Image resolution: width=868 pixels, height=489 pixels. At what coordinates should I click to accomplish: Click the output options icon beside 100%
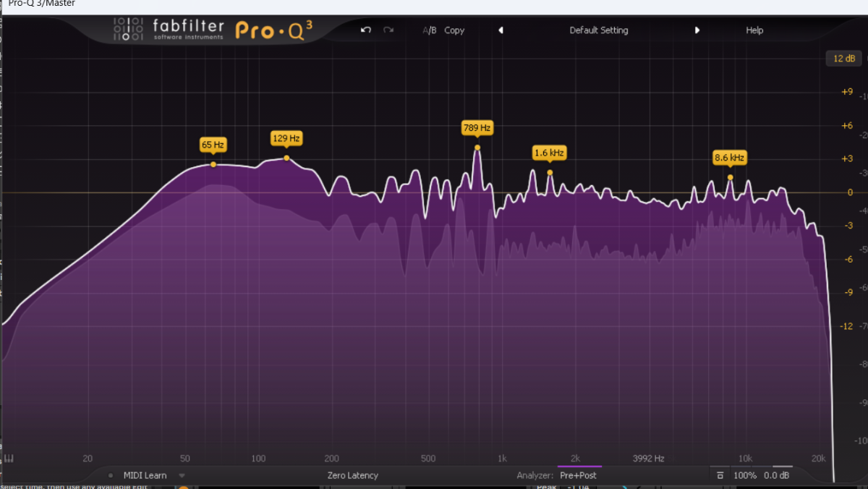click(720, 475)
